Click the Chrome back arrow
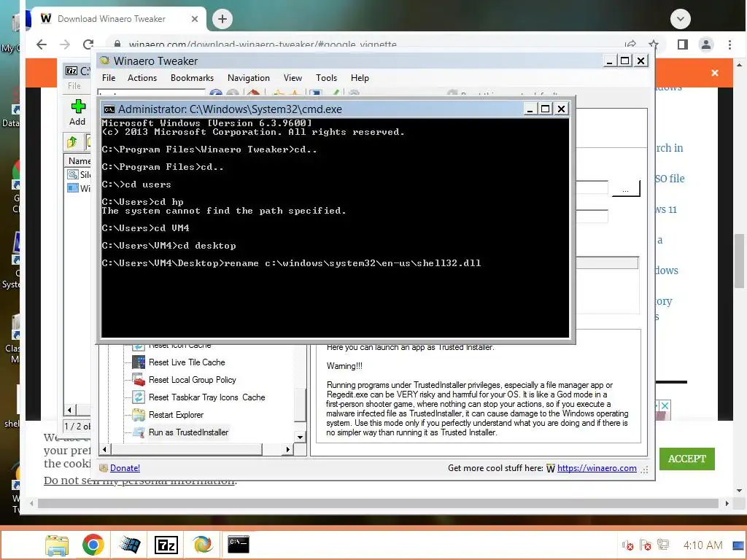This screenshot has width=747, height=560. 42,44
